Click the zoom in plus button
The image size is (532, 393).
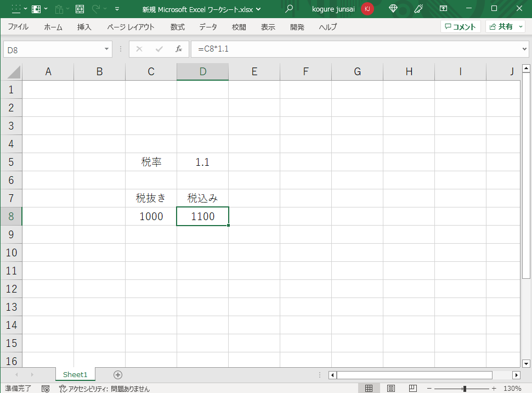click(494, 388)
